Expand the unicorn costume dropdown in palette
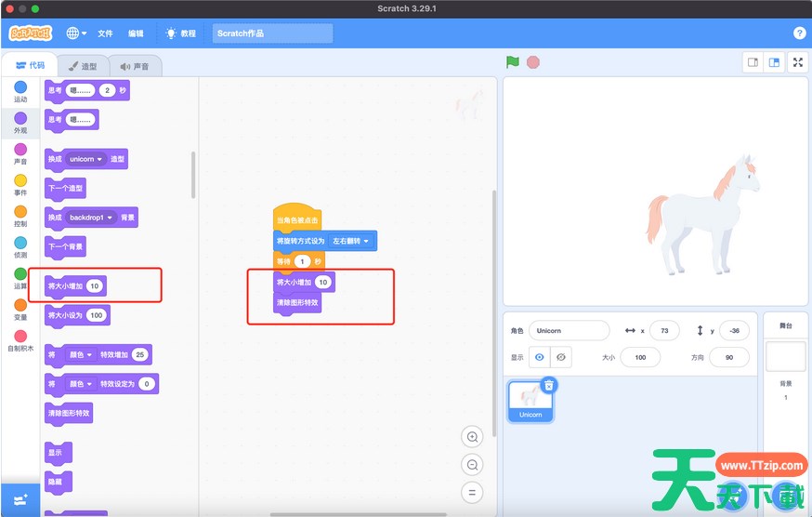 coord(99,159)
